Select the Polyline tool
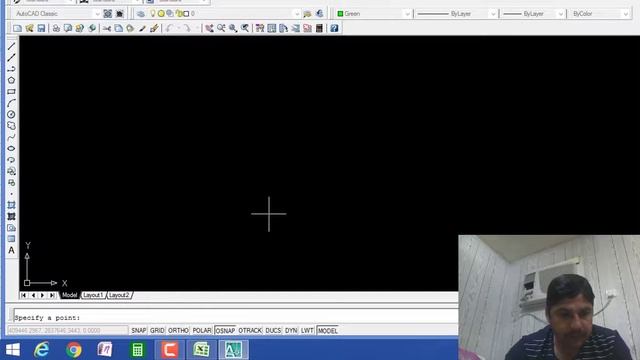Screen dimensions: 640x360 pos(11,69)
